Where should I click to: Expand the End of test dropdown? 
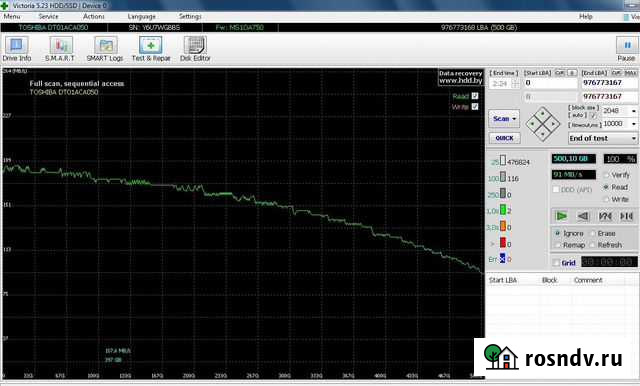tap(603, 138)
